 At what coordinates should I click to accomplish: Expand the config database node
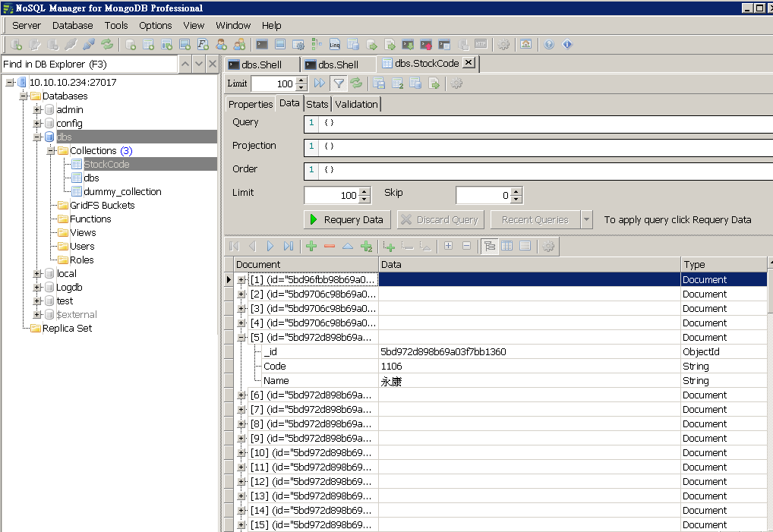(x=37, y=123)
